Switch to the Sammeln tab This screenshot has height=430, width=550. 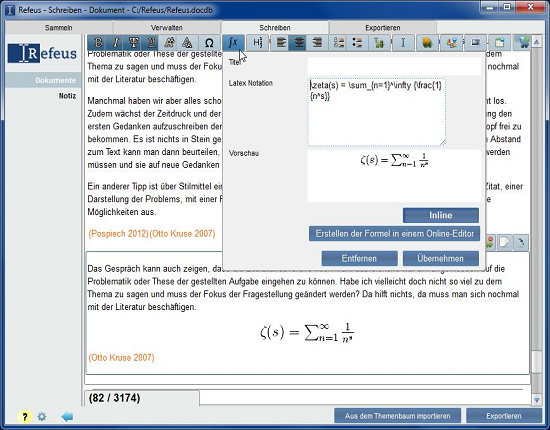pos(59,28)
